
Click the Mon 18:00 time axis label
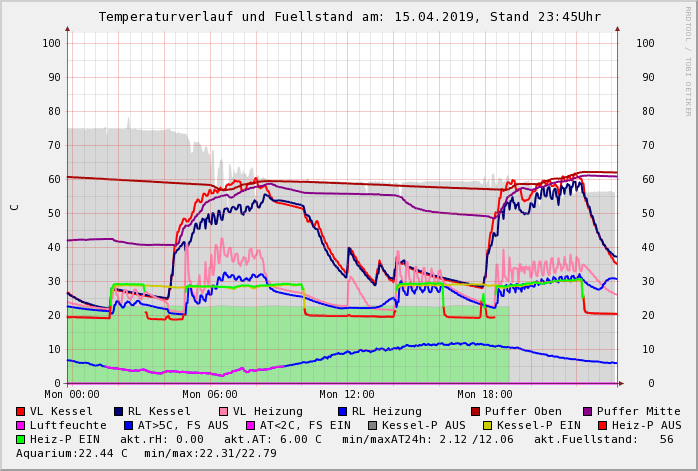click(x=484, y=395)
